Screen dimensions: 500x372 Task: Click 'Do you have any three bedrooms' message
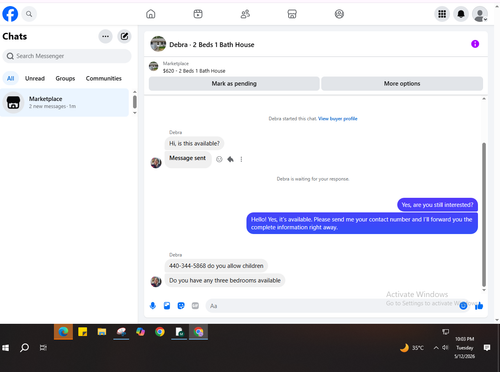tap(225, 281)
